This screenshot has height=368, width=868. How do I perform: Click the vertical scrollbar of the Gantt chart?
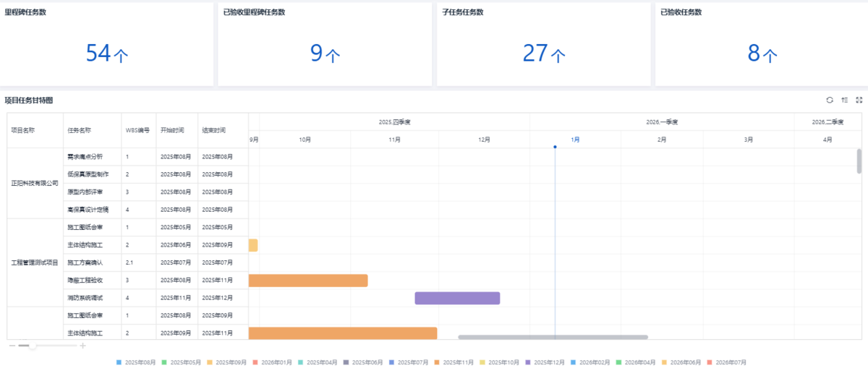click(859, 161)
